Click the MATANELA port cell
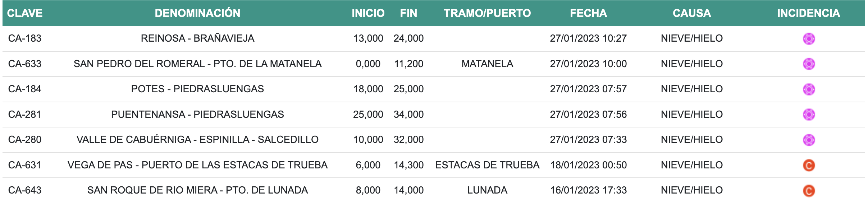 click(x=487, y=64)
